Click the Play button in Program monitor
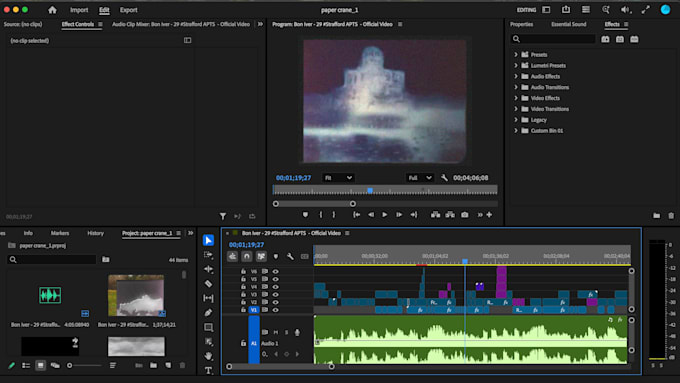The image size is (680, 383). 385,215
